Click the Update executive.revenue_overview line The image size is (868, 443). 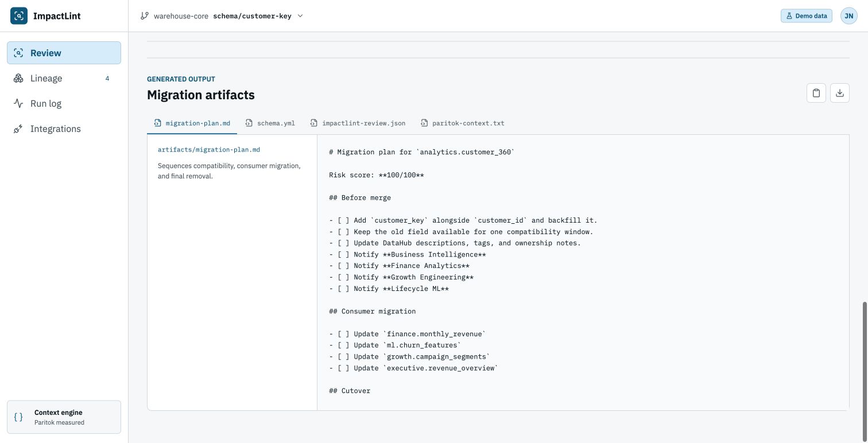[414, 368]
